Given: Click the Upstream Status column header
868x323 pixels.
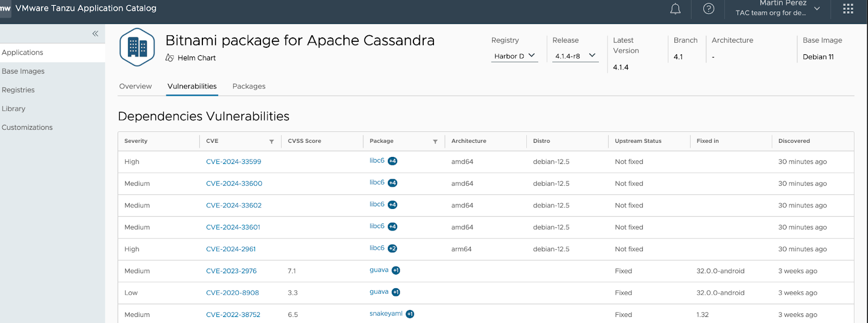Looking at the screenshot, I should click(x=638, y=141).
